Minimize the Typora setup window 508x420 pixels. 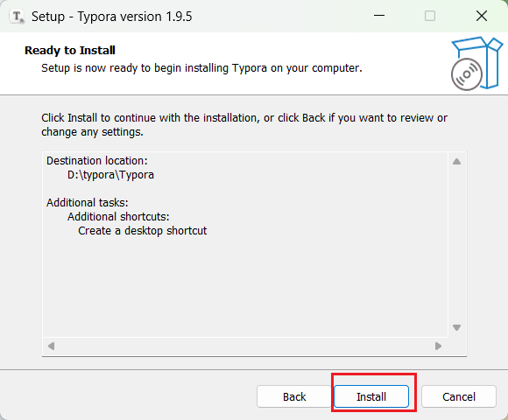pyautogui.click(x=379, y=16)
